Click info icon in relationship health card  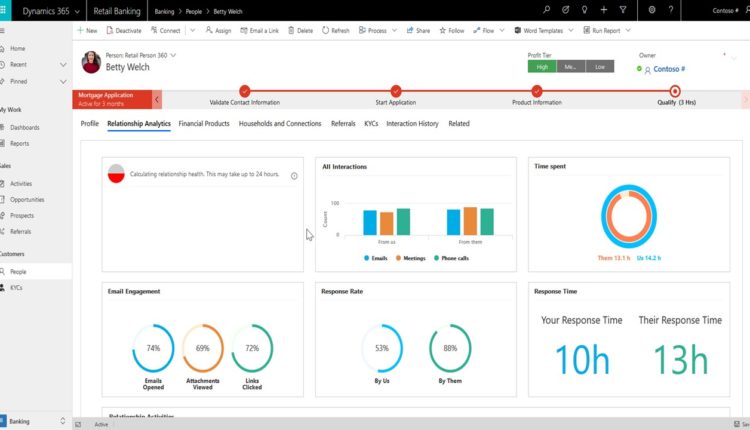(294, 175)
